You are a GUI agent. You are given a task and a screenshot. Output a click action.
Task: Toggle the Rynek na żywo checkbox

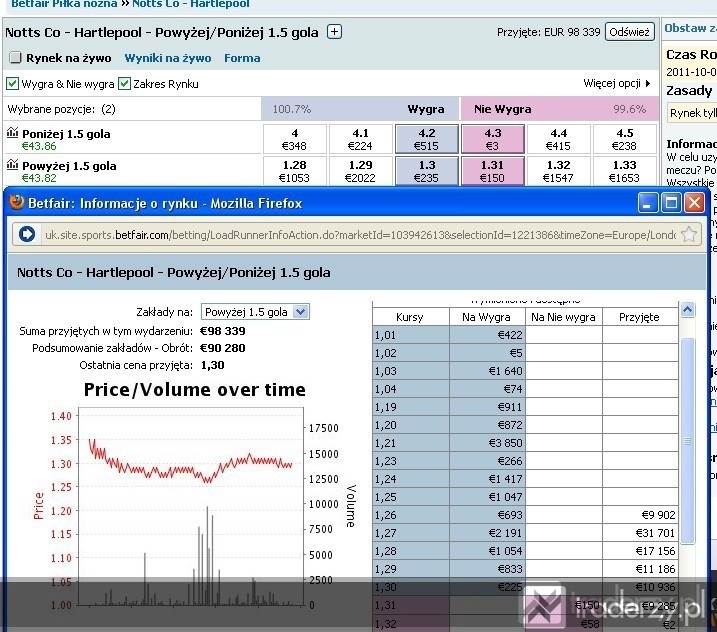point(16,58)
